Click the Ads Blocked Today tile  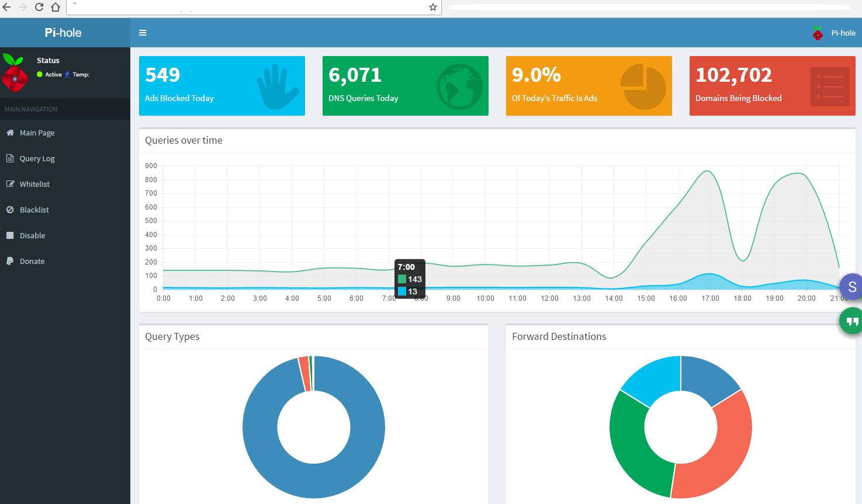point(221,86)
